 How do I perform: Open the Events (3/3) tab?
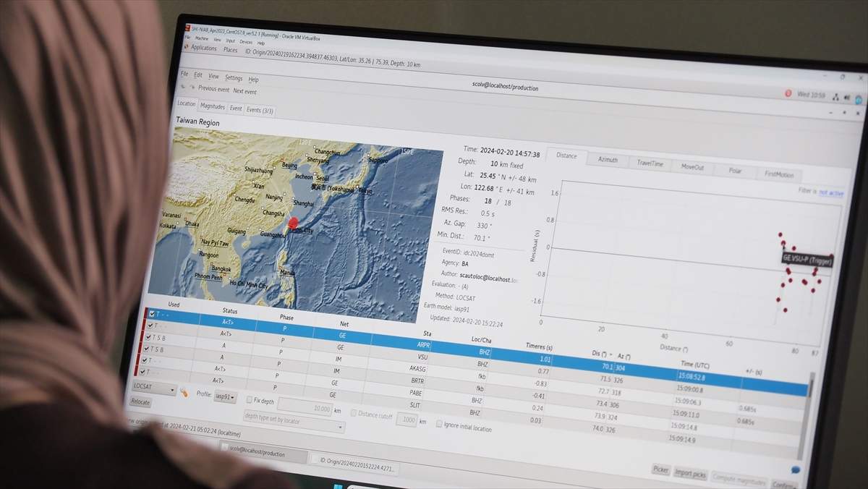pyautogui.click(x=260, y=111)
